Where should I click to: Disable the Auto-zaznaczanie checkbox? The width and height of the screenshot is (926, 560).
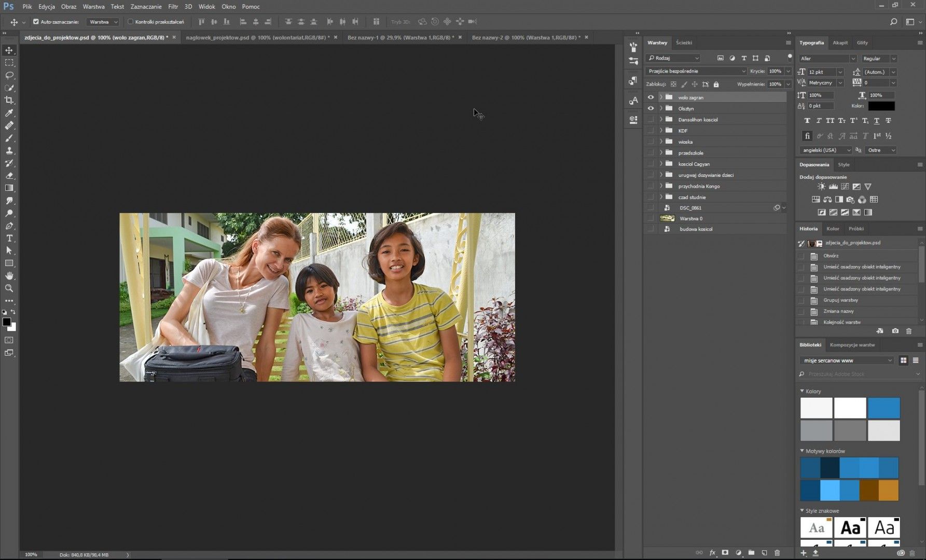tap(36, 22)
